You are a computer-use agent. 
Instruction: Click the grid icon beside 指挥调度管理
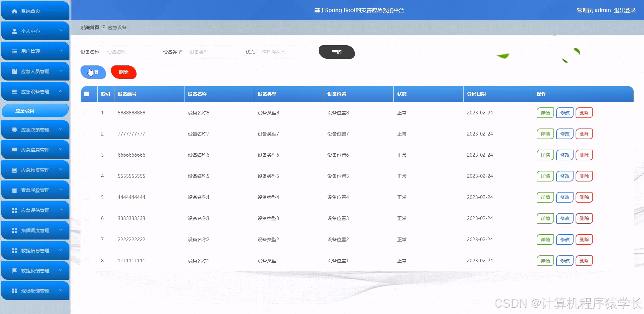[14, 230]
